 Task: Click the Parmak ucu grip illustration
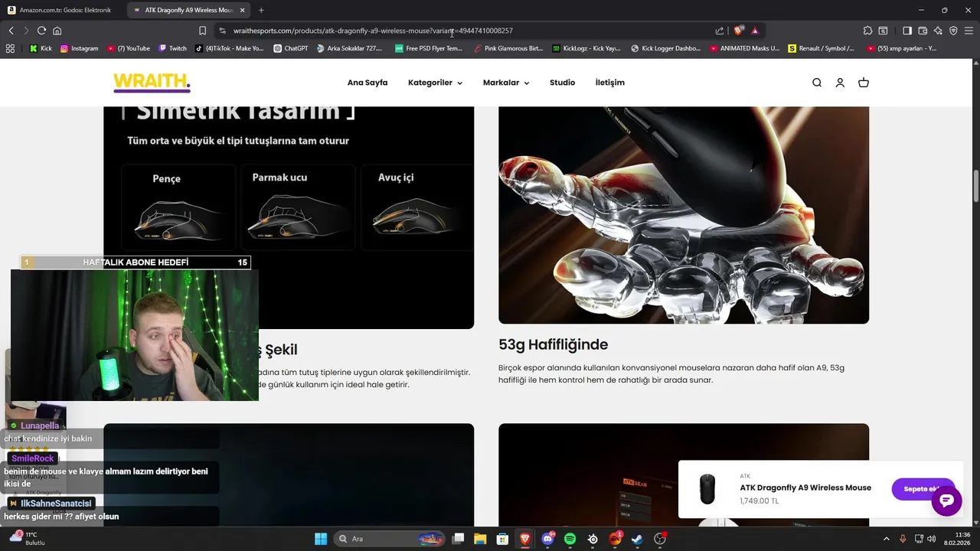(298, 207)
